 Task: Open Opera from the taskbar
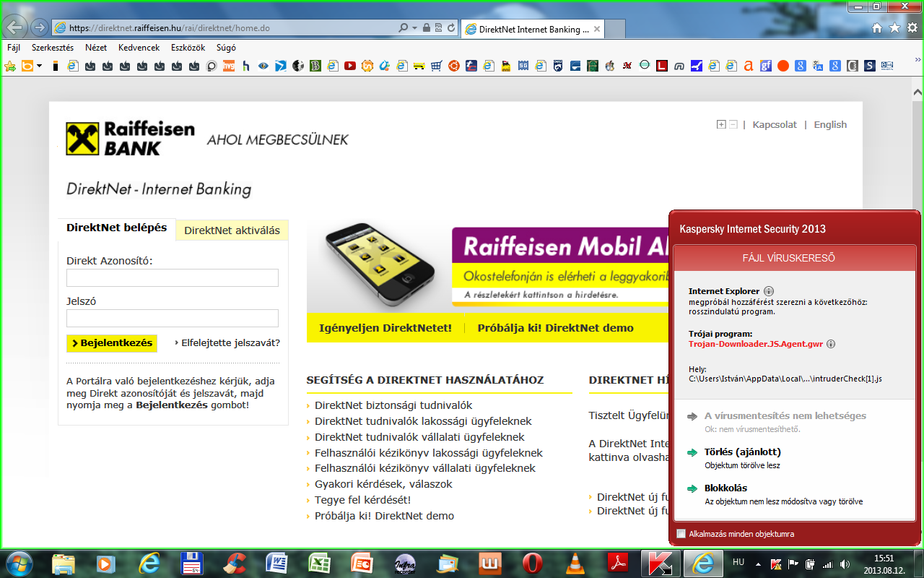533,563
